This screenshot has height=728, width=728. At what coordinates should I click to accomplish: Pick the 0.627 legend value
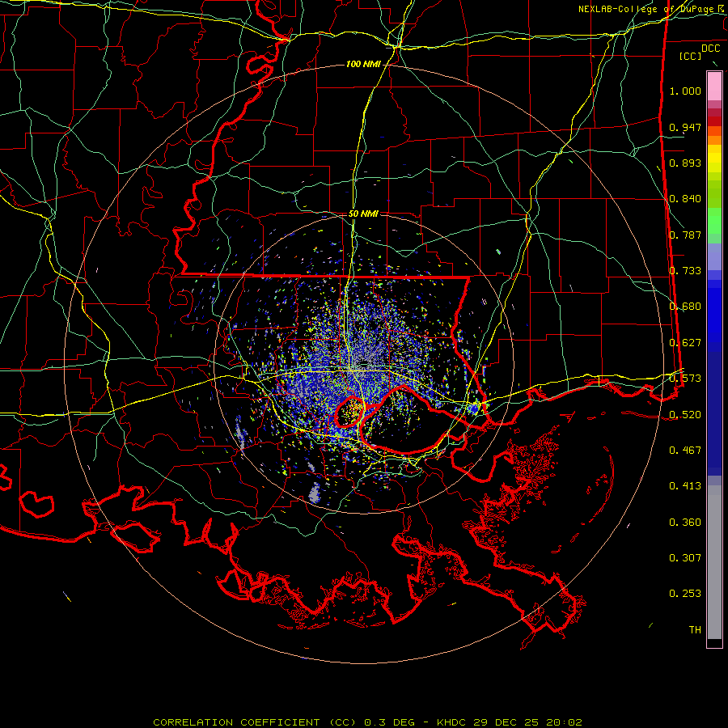(x=685, y=343)
